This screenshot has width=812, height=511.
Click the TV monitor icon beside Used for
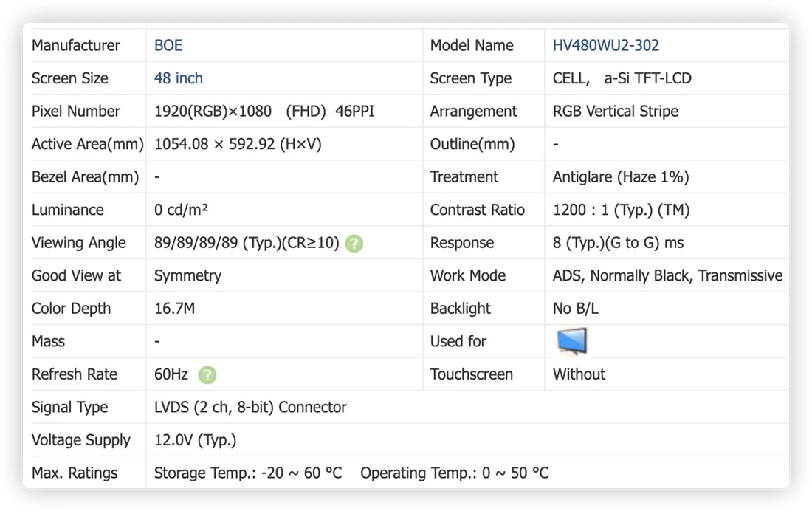(x=571, y=342)
